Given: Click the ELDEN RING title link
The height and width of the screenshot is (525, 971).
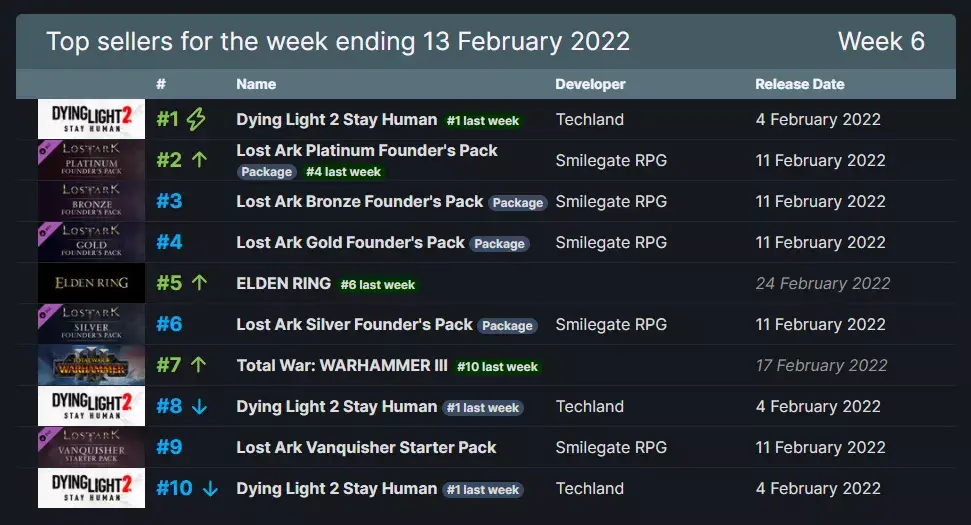Looking at the screenshot, I should point(283,283).
